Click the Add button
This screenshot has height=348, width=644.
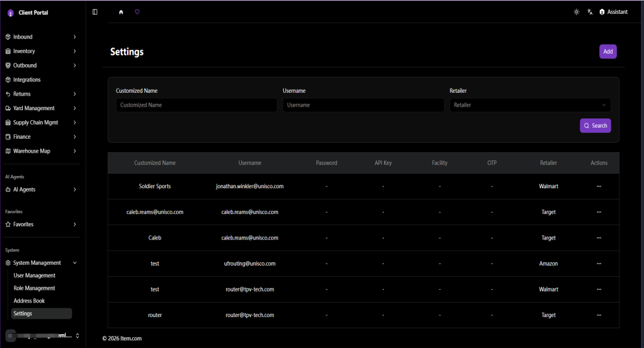pos(608,51)
